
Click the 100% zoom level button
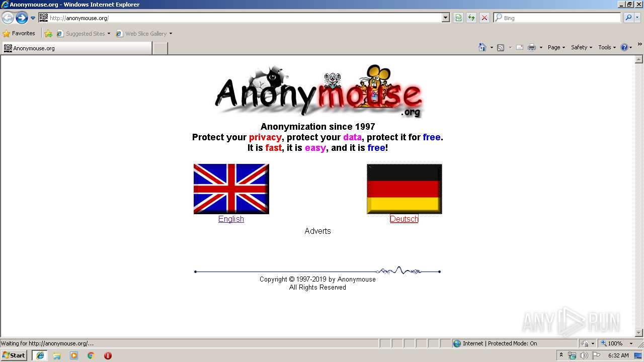(x=612, y=343)
